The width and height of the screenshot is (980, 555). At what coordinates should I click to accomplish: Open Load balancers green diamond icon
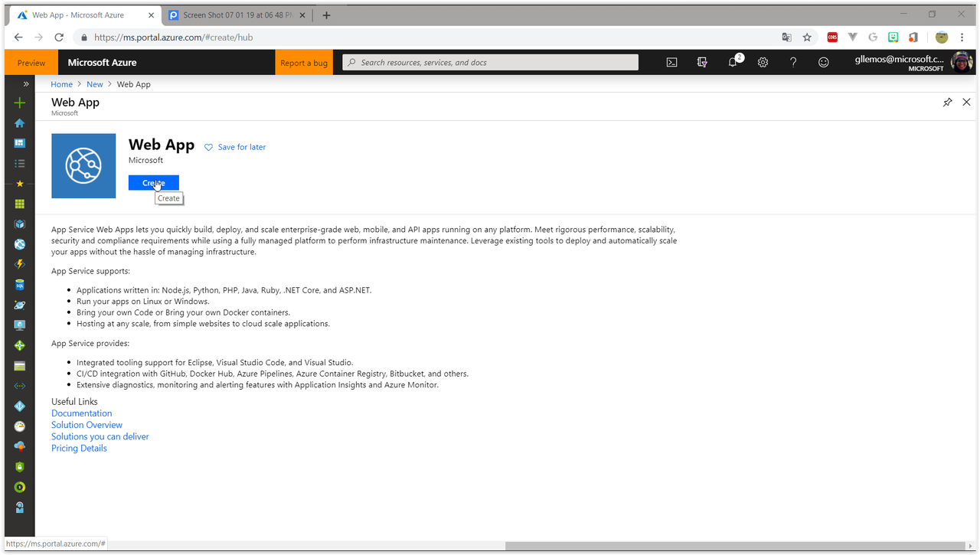pyautogui.click(x=20, y=346)
